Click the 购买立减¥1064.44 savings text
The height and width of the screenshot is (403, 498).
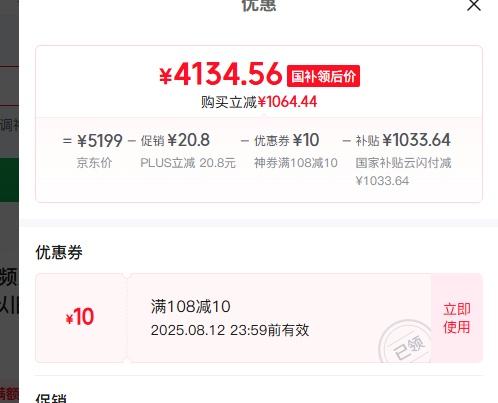259,102
